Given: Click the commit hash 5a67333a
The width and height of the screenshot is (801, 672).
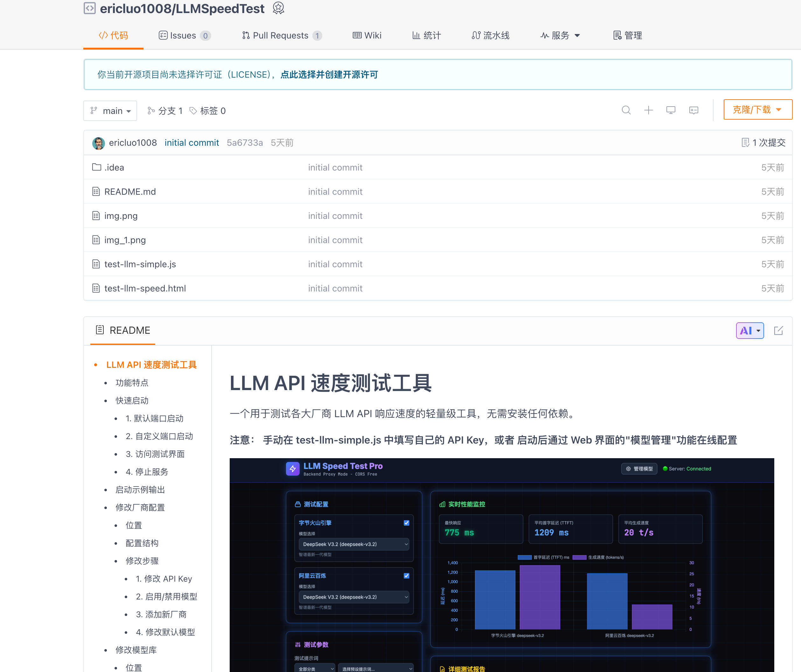Looking at the screenshot, I should [x=245, y=143].
